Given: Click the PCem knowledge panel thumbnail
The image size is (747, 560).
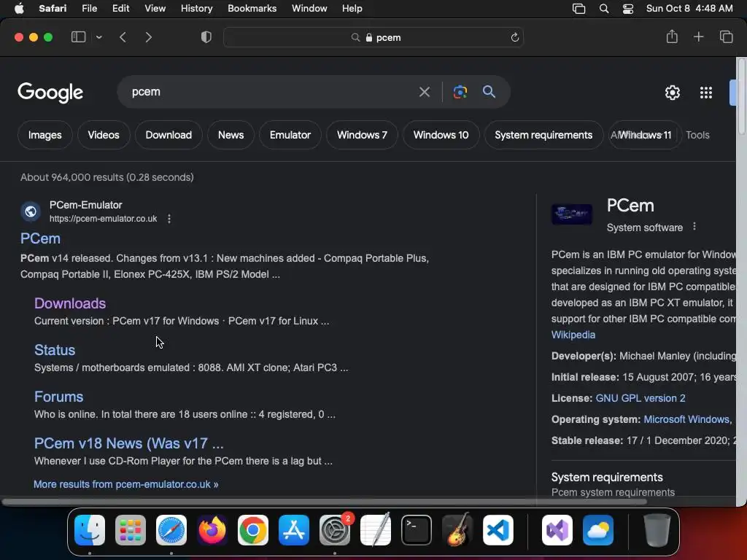Looking at the screenshot, I should [x=572, y=214].
